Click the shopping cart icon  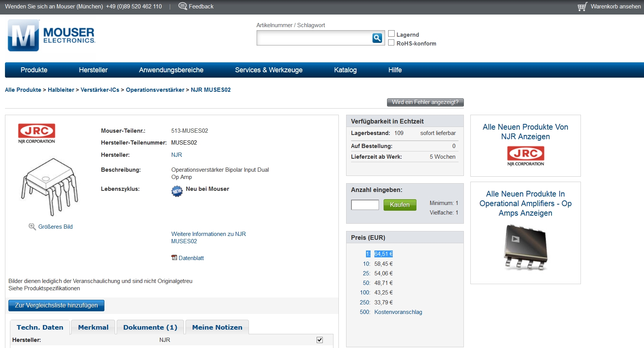coord(582,7)
